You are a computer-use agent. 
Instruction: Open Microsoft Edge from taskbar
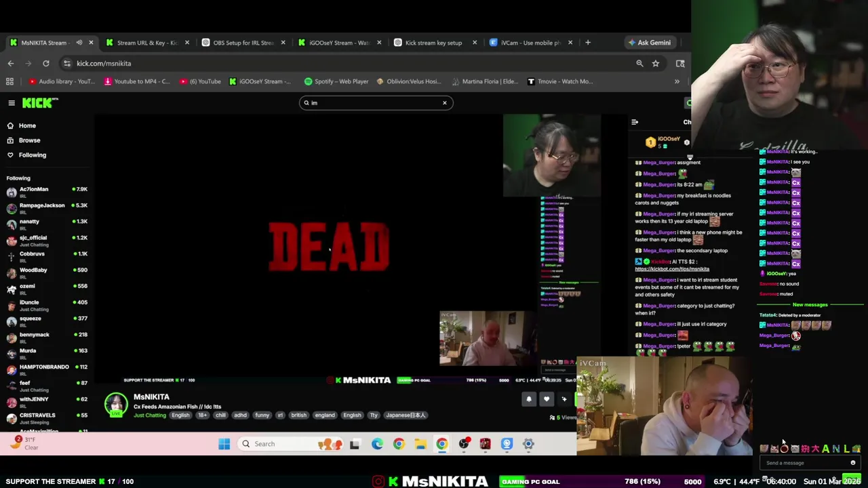(x=377, y=444)
